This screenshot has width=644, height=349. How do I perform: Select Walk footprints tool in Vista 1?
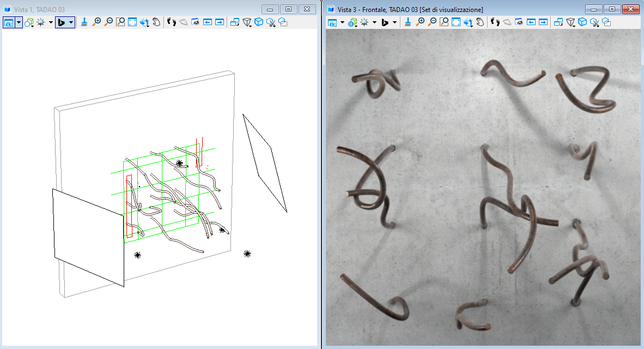click(x=171, y=22)
